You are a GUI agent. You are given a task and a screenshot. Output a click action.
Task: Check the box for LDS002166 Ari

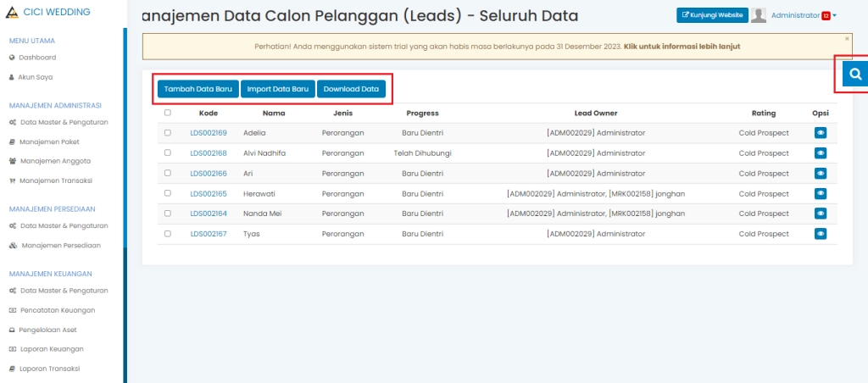pyautogui.click(x=168, y=173)
